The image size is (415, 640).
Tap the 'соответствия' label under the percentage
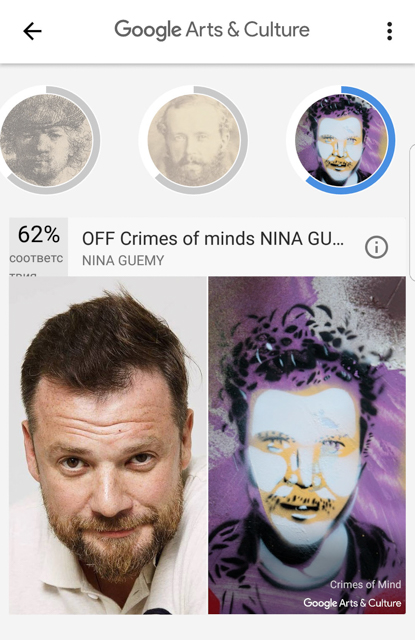coord(36,263)
